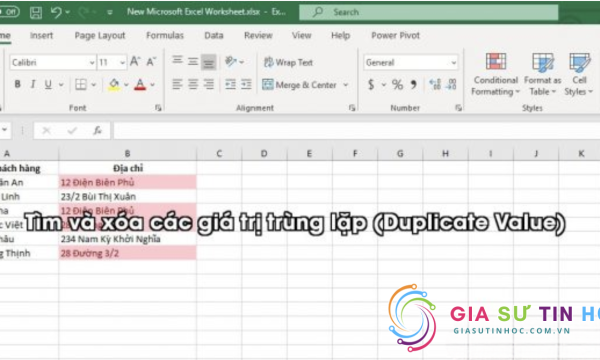Viewport: 600px width, 360px height.
Task: Click Center alignment icon
Action: [x=193, y=84]
